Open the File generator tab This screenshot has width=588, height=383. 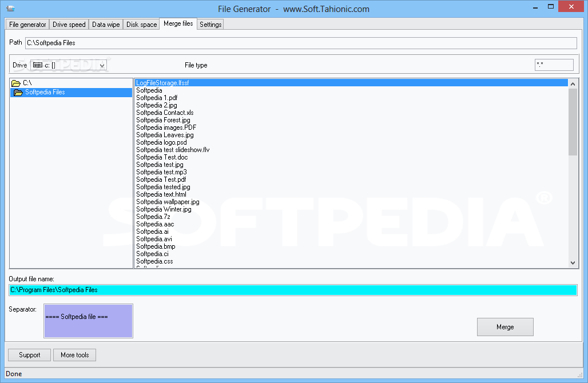(x=27, y=25)
